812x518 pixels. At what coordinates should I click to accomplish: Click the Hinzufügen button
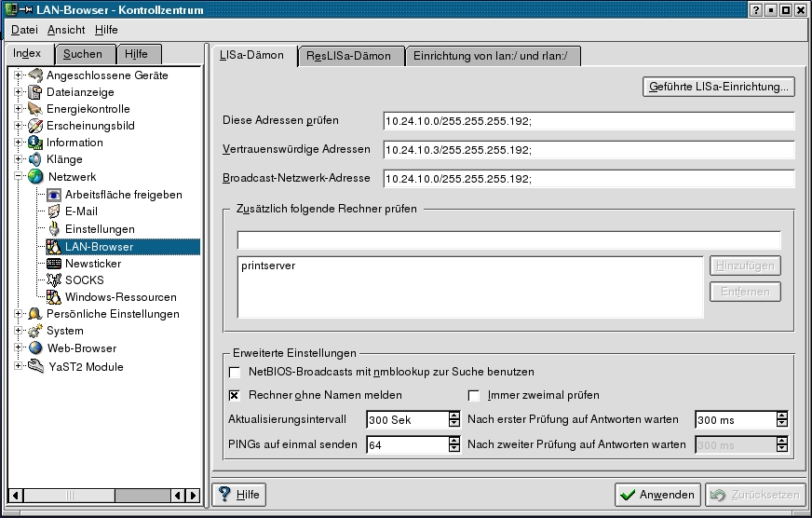pos(745,266)
